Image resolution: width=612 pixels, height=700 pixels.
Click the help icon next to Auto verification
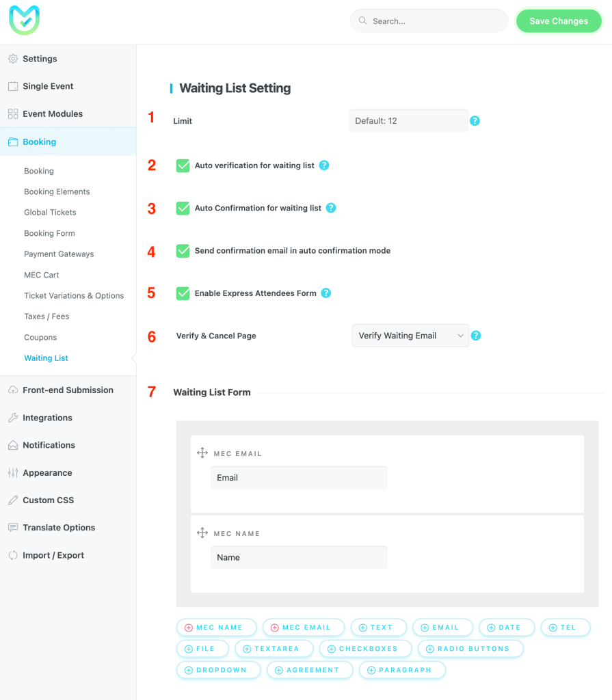point(324,165)
